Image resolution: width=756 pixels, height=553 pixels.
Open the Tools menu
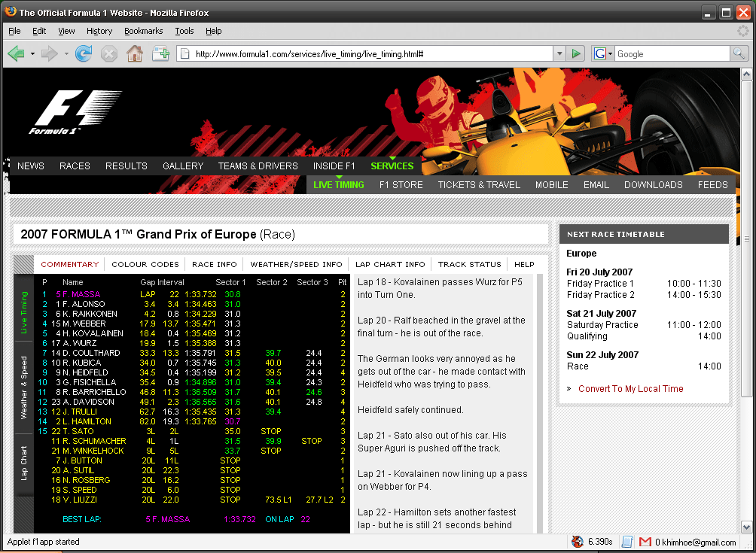[184, 31]
